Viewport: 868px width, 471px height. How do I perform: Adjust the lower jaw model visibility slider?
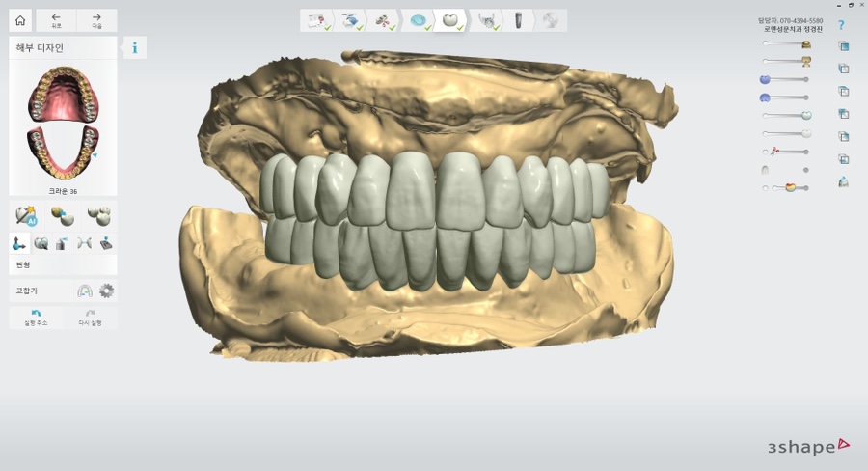tap(786, 61)
